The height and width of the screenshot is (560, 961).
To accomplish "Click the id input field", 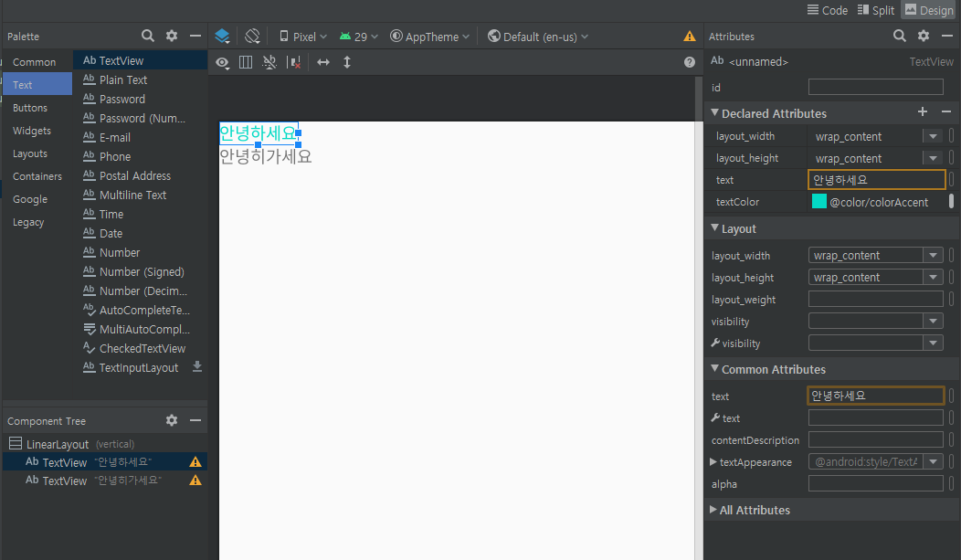I will (875, 87).
